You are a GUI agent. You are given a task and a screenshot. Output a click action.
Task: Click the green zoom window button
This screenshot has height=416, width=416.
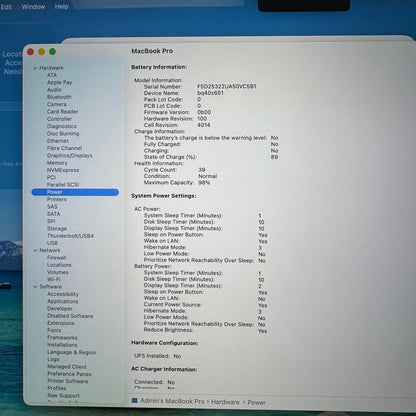(52, 52)
